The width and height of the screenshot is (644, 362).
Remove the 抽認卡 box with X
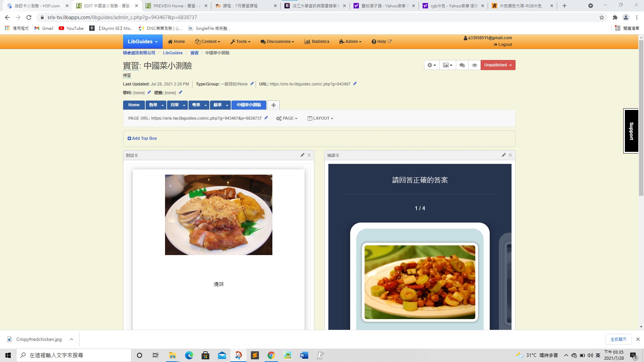pyautogui.click(x=510, y=155)
